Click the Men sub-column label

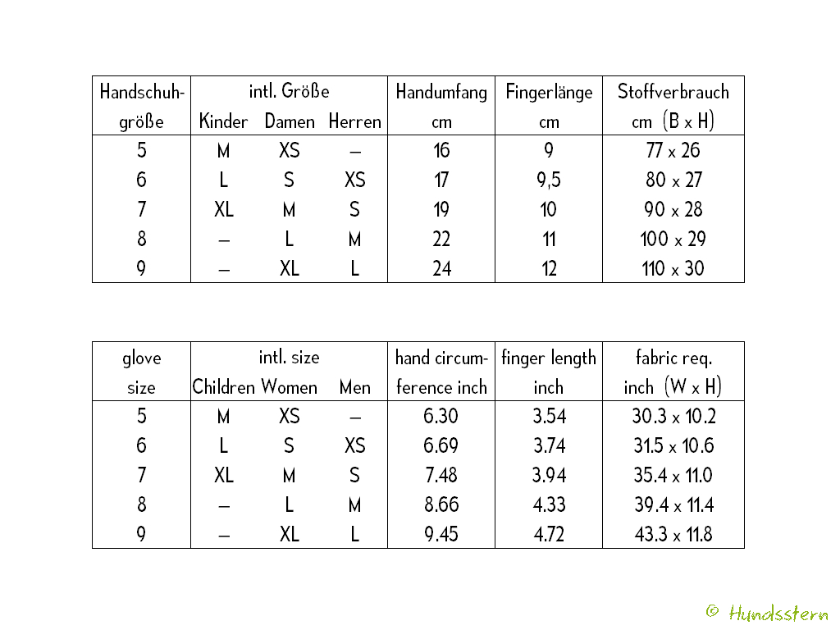[354, 387]
